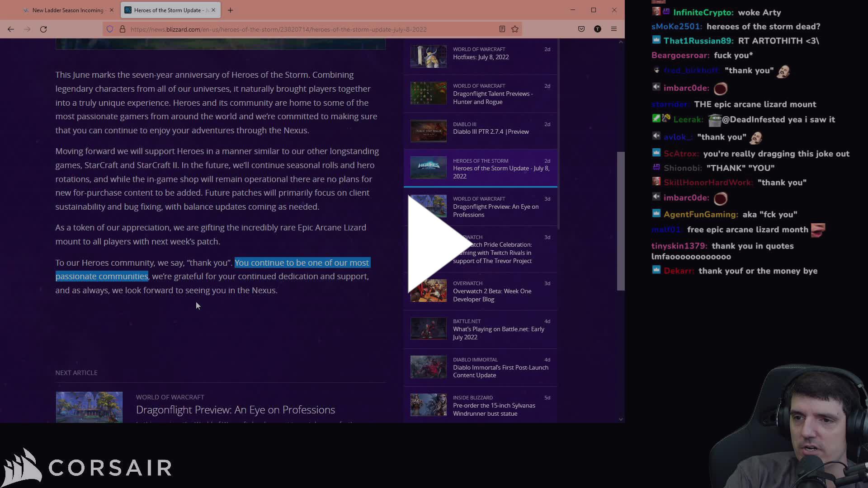
Task: Open the Firefox application menu
Action: pos(614,29)
